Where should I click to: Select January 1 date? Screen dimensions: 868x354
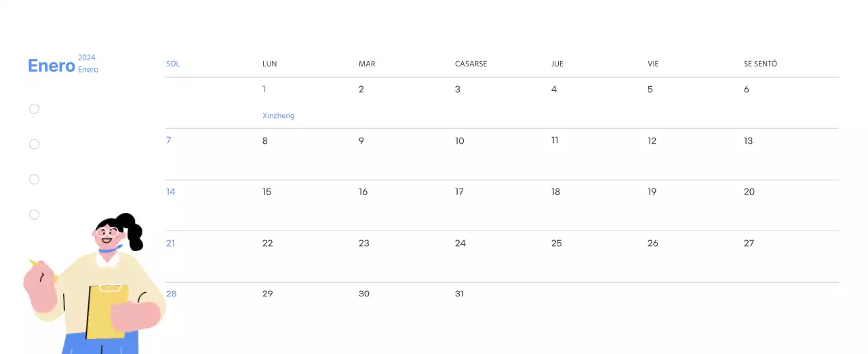coord(264,89)
